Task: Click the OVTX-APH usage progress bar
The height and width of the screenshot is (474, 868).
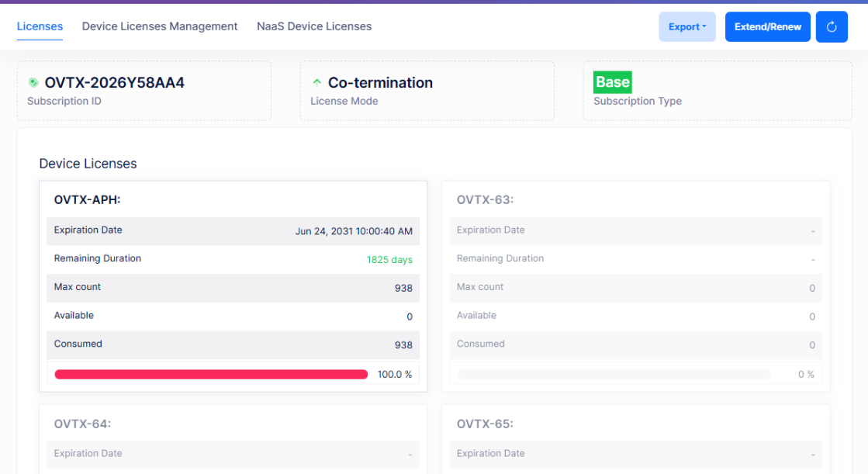Action: click(x=211, y=375)
